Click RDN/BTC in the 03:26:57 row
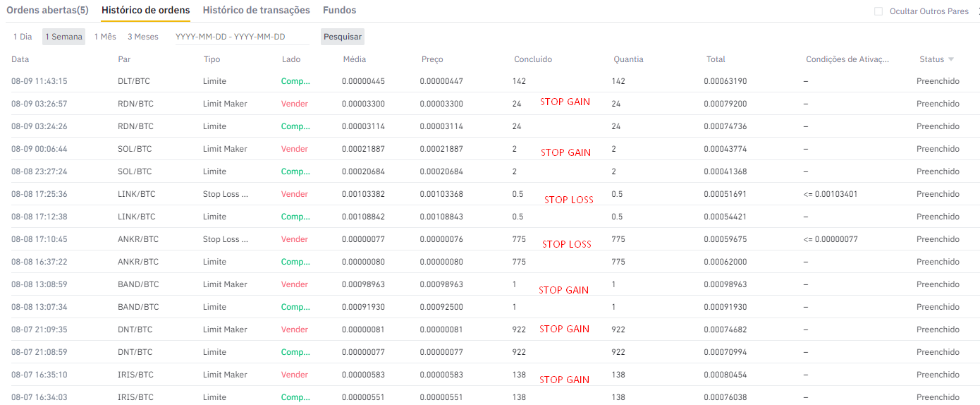Viewport: 980px width, 405px height. 135,104
